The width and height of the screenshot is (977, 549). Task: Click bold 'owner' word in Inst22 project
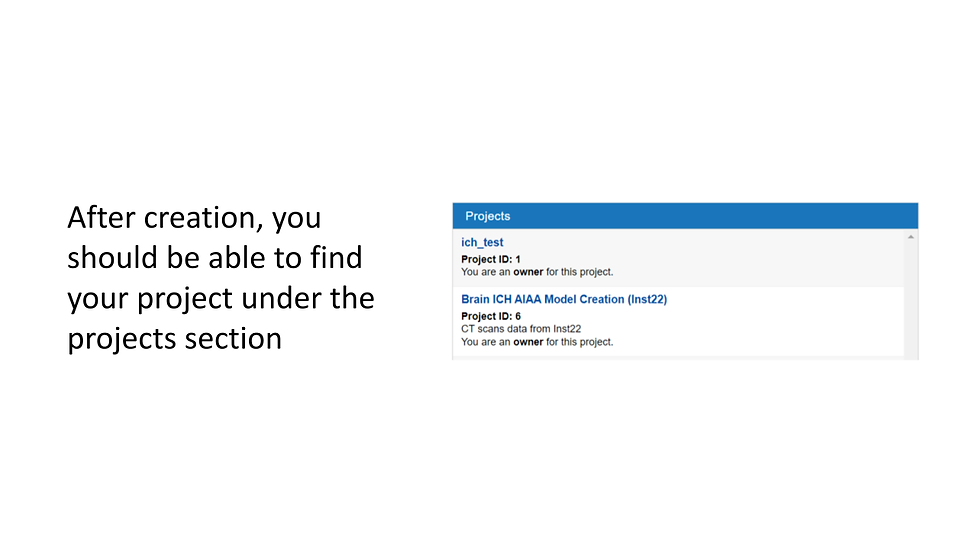point(529,342)
